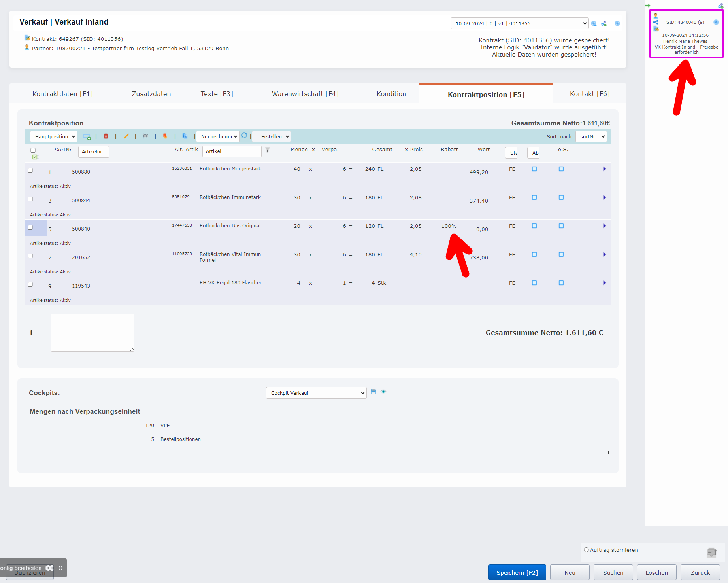The height and width of the screenshot is (583, 728).
Task: Click the filter funnel icon beside Artikel
Action: [x=268, y=150]
